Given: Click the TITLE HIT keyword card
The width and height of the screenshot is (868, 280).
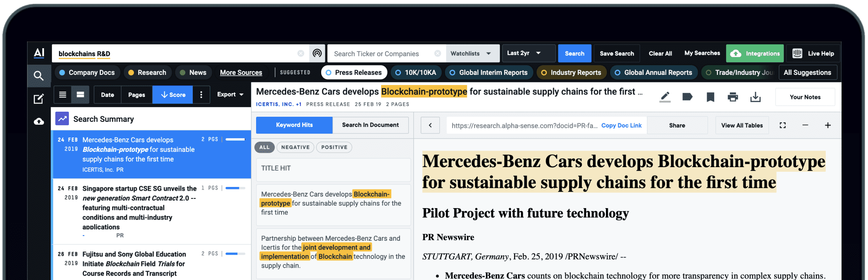Looking at the screenshot, I should 333,170.
